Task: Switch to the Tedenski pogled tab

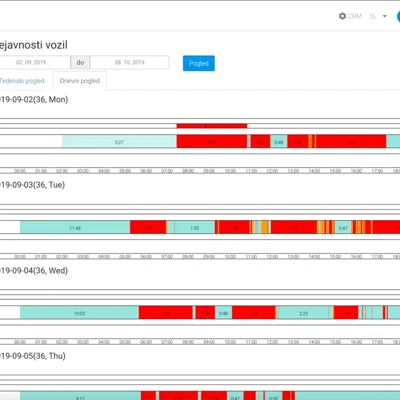Action: pos(22,81)
